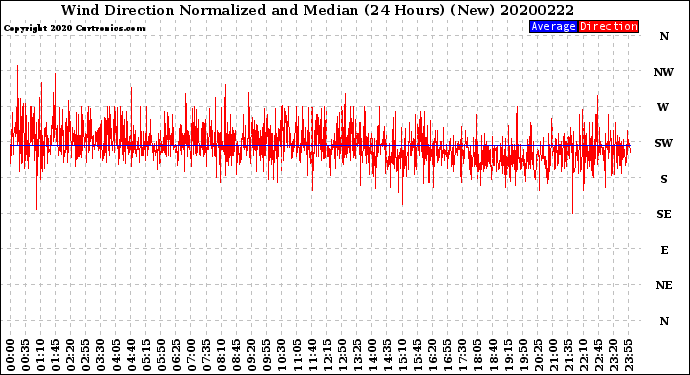Image resolution: width=690 pixels, height=375 pixels.
Task: Click the SE direction axis label
Action: pos(664,214)
